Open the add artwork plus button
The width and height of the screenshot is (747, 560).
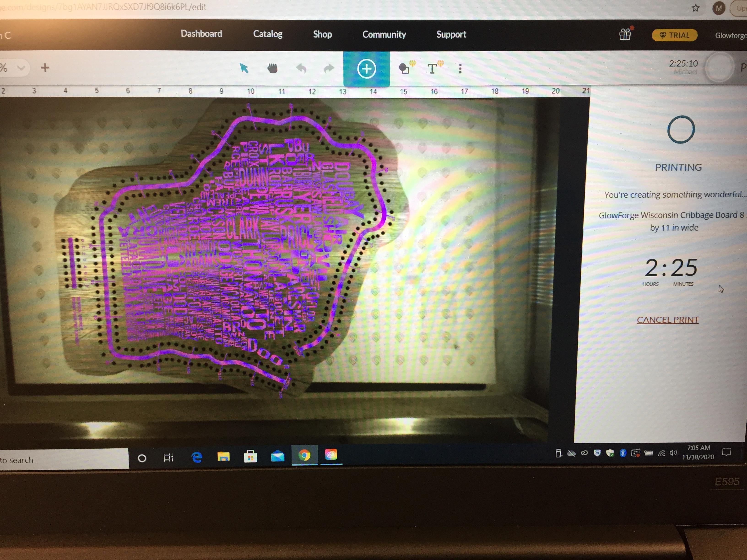pos(366,69)
